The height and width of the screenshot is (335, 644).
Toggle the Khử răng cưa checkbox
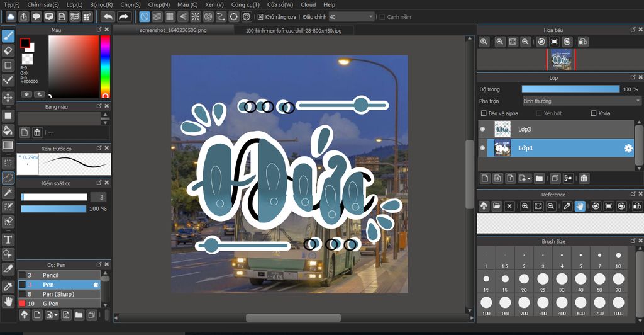pos(260,17)
